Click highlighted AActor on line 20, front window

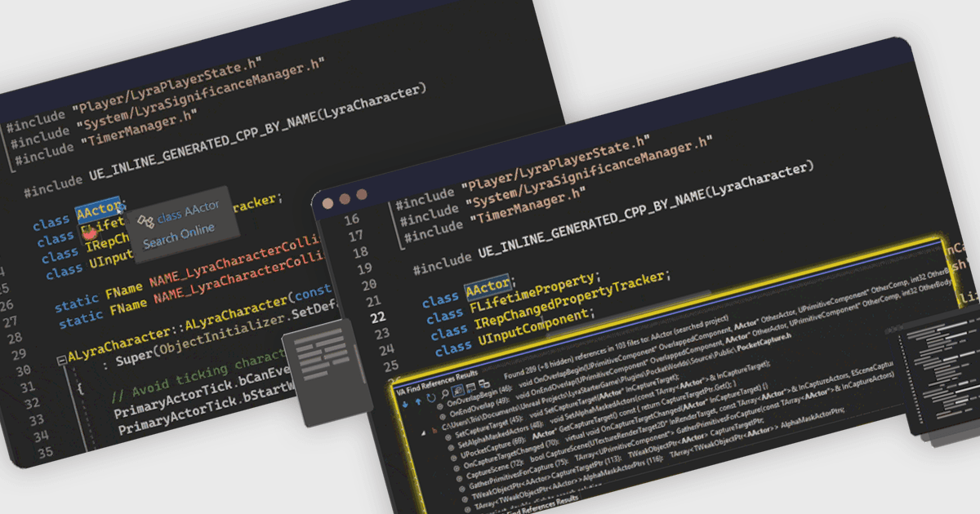[x=488, y=288]
